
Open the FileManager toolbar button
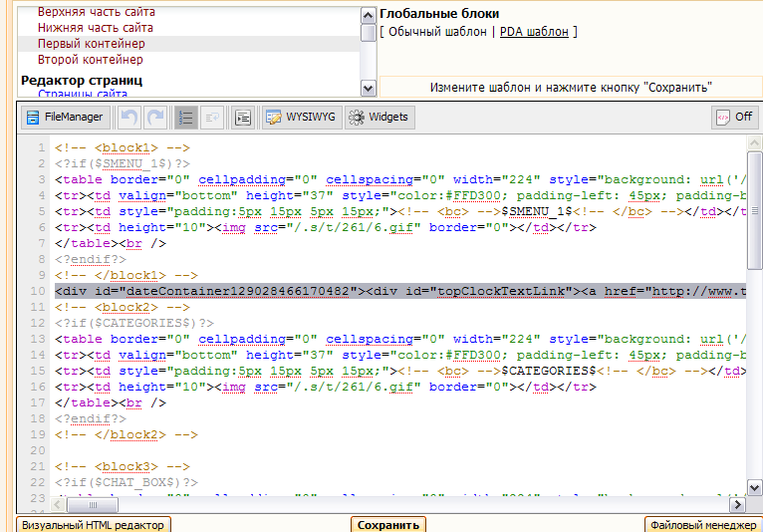tap(65, 118)
